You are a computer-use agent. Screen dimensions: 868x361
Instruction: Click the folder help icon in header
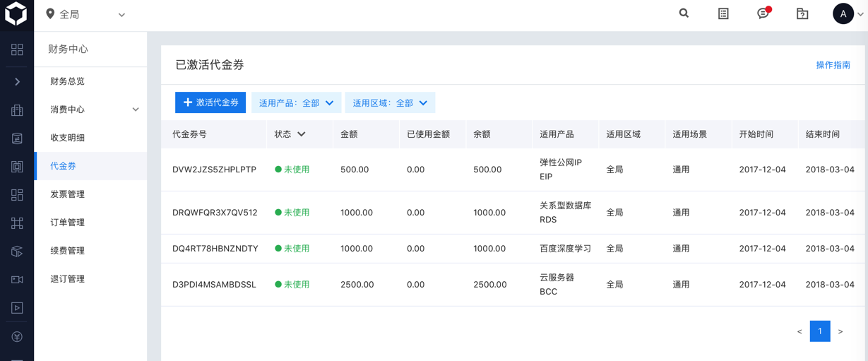(x=802, y=13)
